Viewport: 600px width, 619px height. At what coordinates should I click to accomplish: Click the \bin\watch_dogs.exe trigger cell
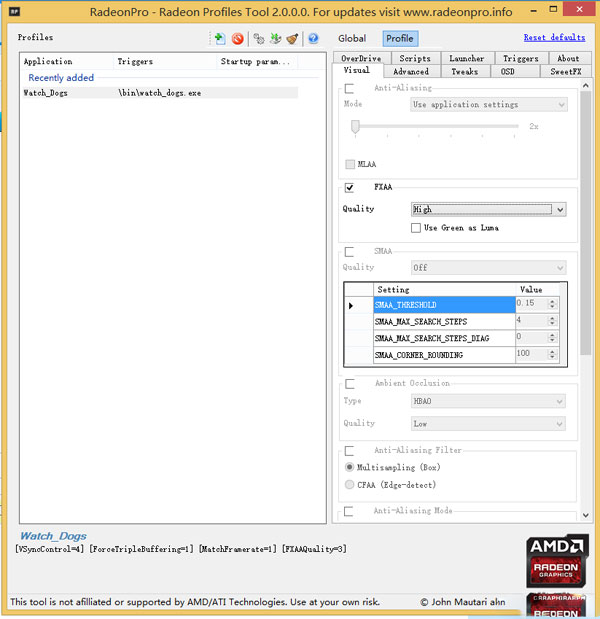point(159,93)
